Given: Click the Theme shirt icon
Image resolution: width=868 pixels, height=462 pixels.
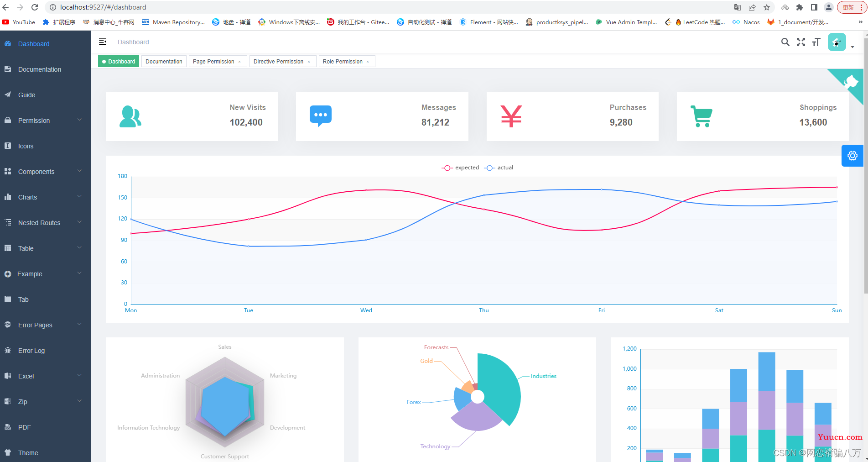Looking at the screenshot, I should pos(8,453).
